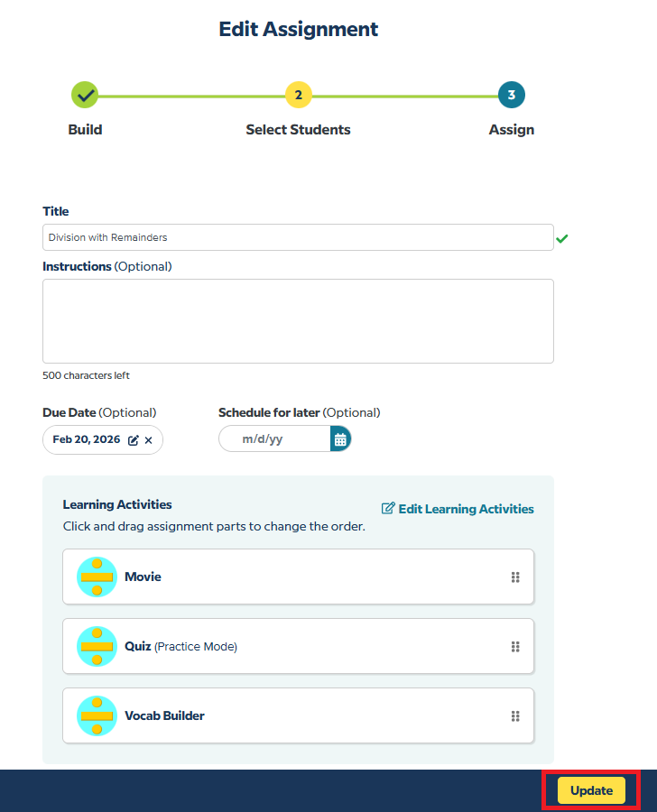Grab the Movie row drag handle
657x812 pixels.
(x=515, y=577)
